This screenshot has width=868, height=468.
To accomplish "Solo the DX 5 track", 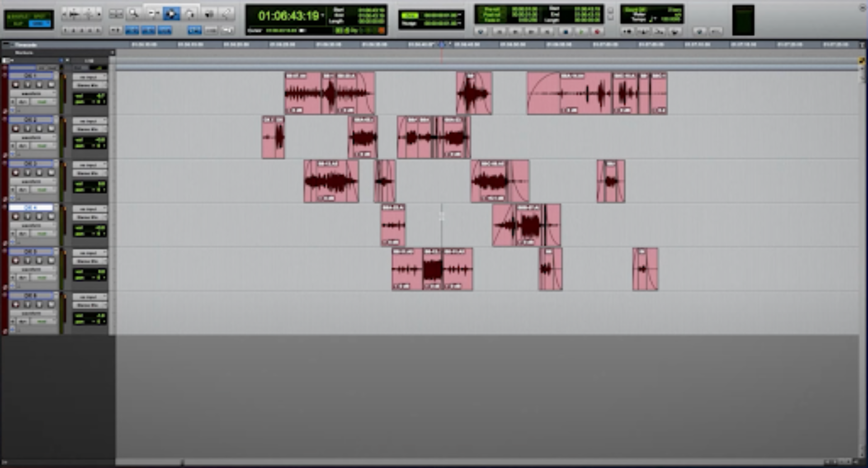I will pyautogui.click(x=28, y=261).
